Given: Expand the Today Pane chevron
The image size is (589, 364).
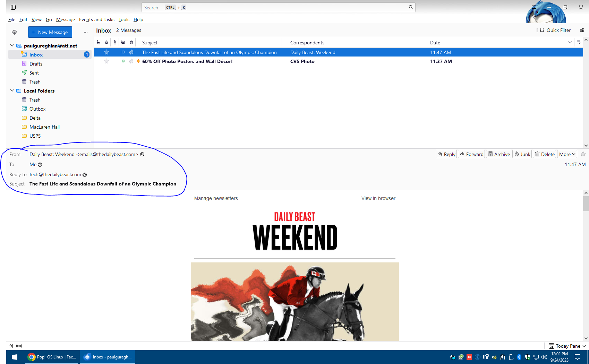Looking at the screenshot, I should tap(584, 346).
